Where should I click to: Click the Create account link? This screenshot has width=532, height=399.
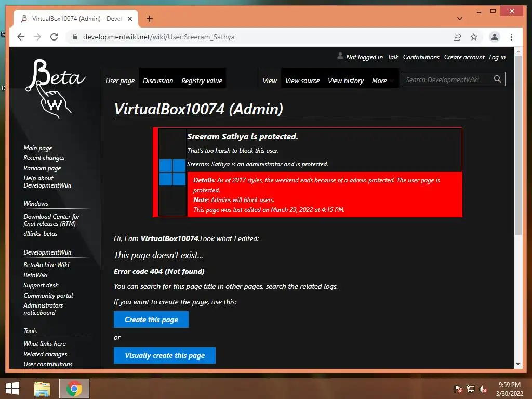pos(464,57)
